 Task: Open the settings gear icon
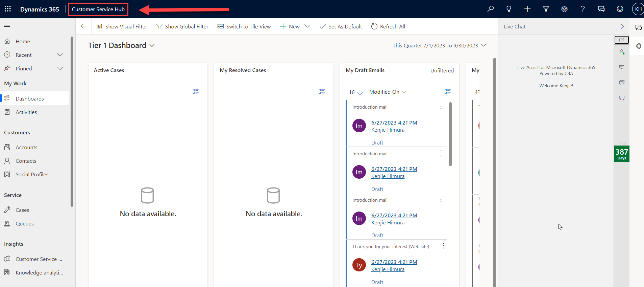point(564,9)
